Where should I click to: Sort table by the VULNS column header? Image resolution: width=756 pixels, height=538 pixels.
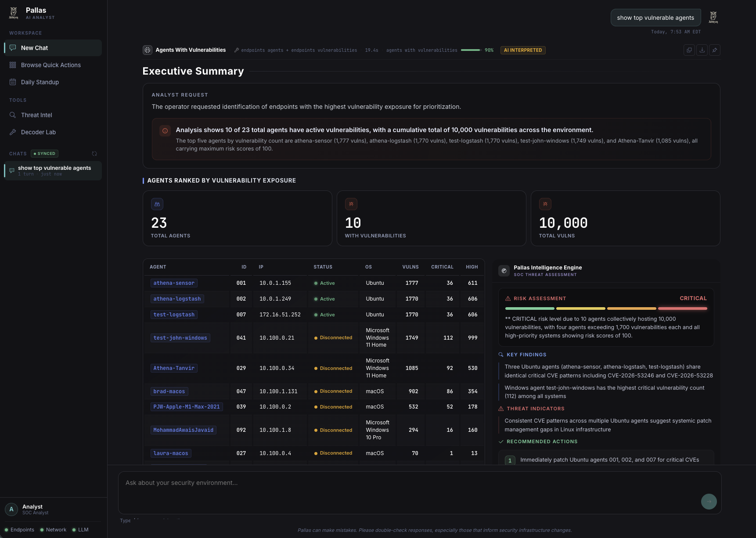pyautogui.click(x=410, y=267)
